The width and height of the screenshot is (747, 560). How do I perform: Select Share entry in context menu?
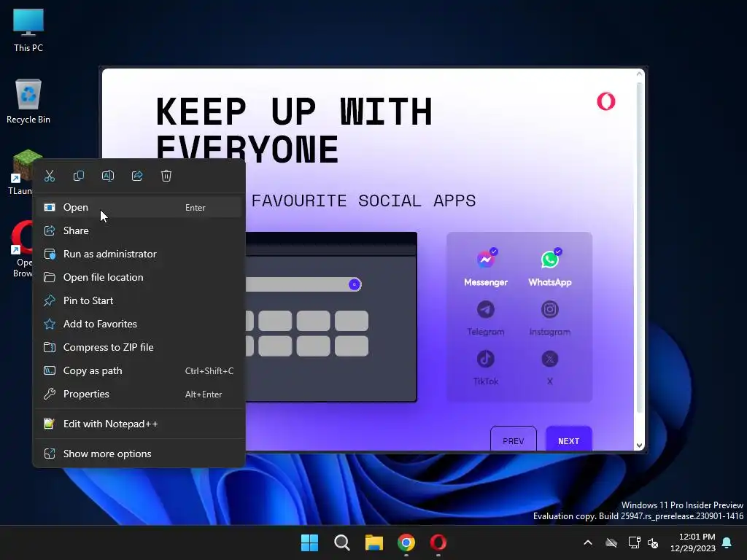(139, 230)
